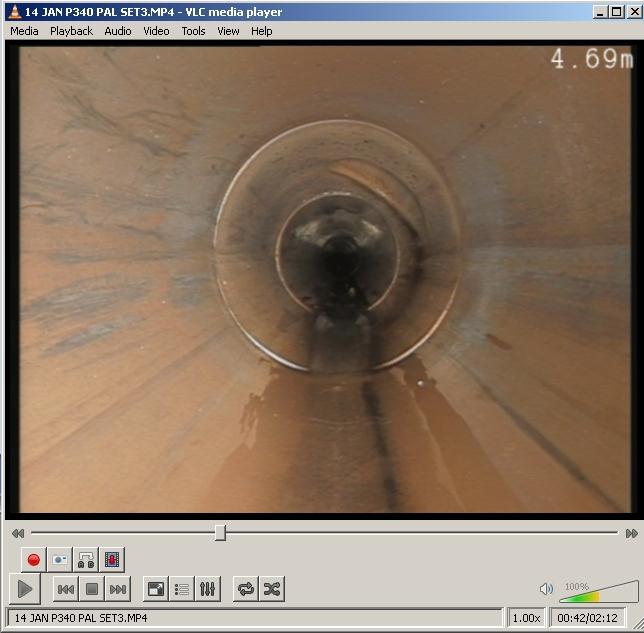Image resolution: width=644 pixels, height=633 pixels.
Task: Toggle random shuffle playback
Action: point(272,589)
